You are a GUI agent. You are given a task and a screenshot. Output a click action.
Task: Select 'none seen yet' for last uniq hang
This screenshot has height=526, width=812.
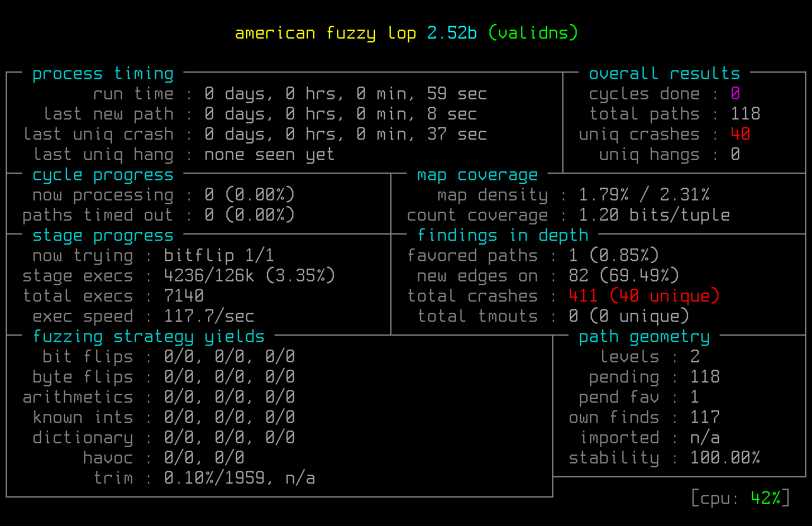tap(270, 155)
